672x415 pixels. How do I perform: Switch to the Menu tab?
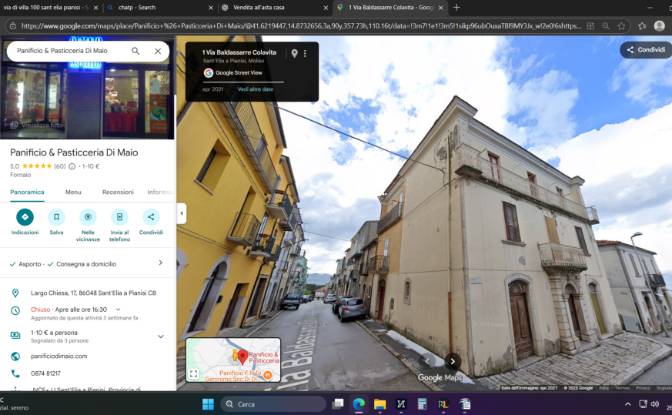click(x=73, y=192)
